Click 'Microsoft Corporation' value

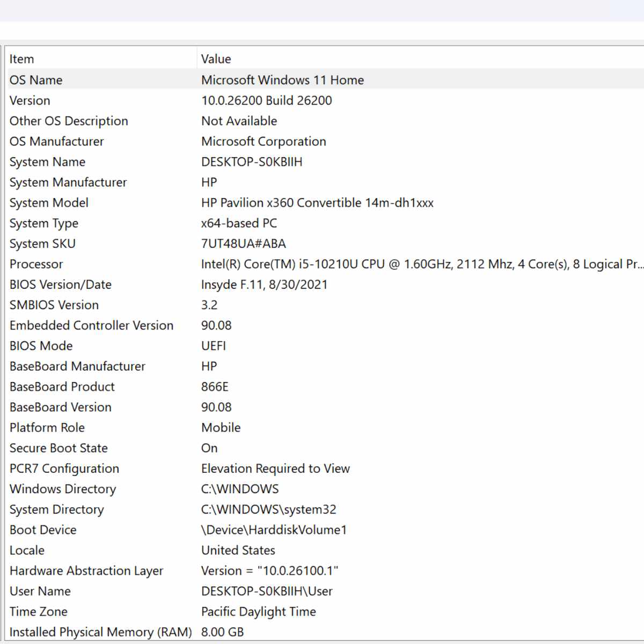click(264, 141)
